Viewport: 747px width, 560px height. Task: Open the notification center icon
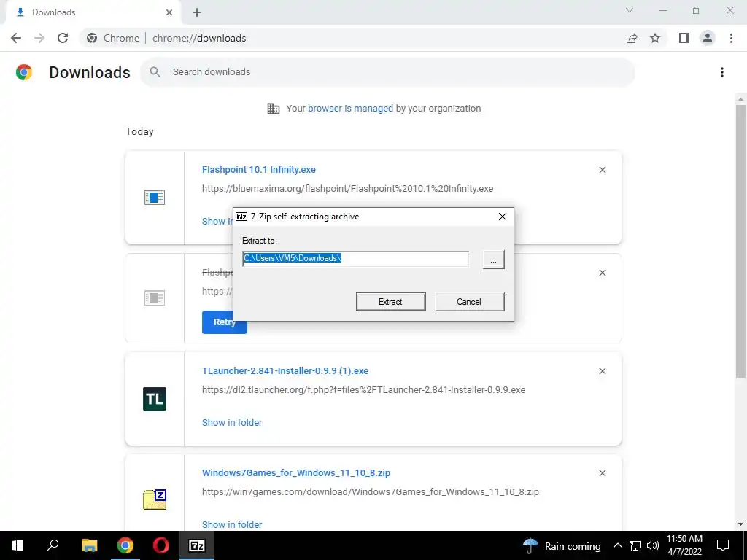click(723, 545)
